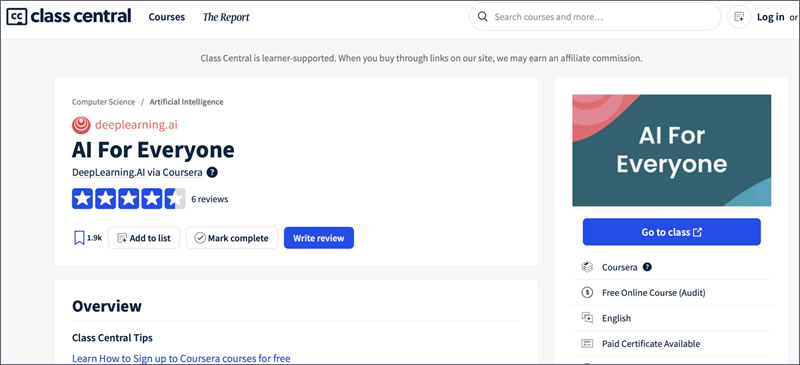Open the Class Central logo home link
800x365 pixels.
(x=68, y=16)
